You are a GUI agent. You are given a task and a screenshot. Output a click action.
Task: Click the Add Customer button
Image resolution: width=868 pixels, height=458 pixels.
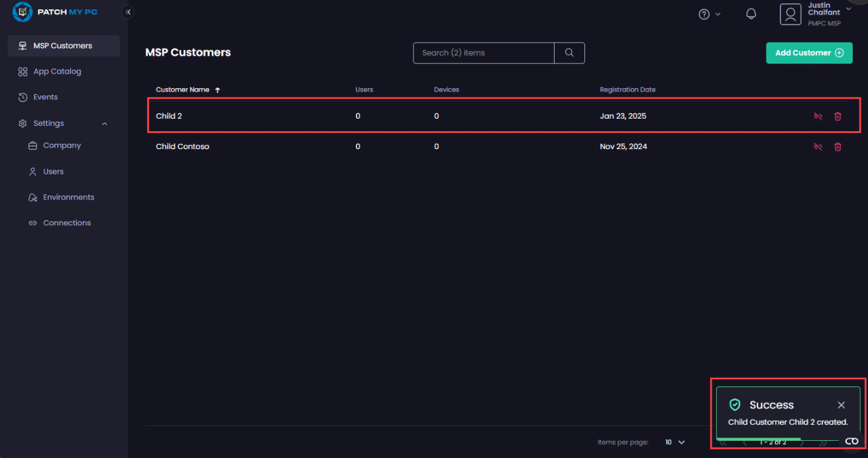coord(809,53)
